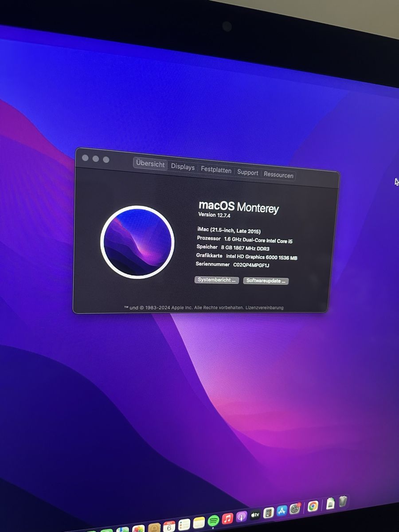Image resolution: width=399 pixels, height=532 pixels.
Task: Switch to the Übersicht tab
Action: click(x=150, y=164)
